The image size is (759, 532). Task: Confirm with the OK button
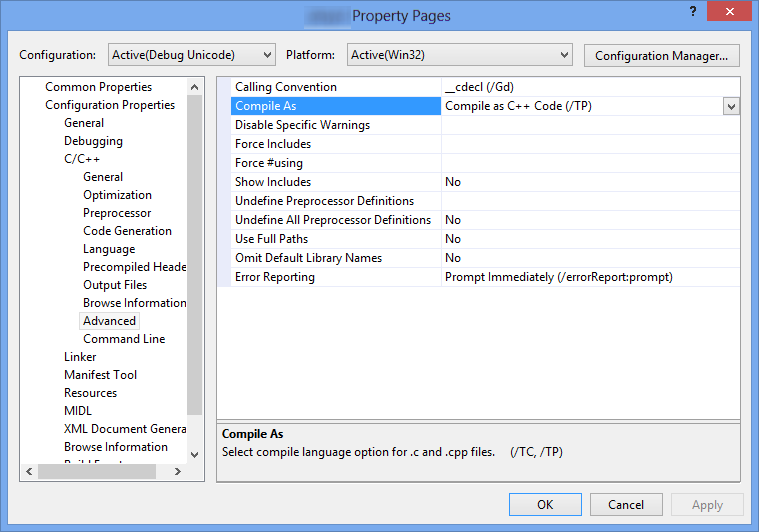point(545,504)
